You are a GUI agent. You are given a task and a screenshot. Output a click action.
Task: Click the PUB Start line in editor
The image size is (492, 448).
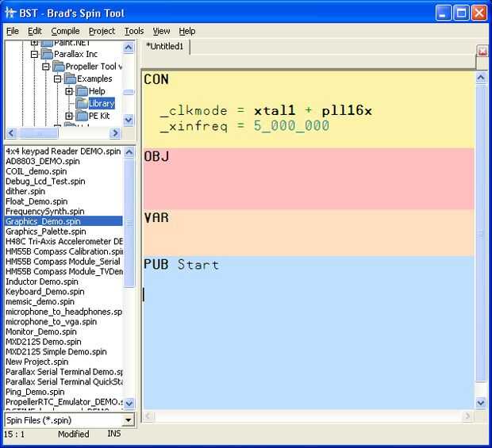click(182, 265)
